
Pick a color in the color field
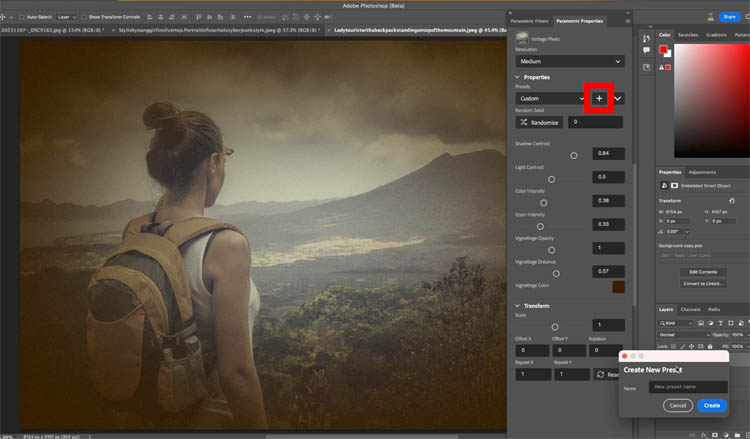(712, 100)
